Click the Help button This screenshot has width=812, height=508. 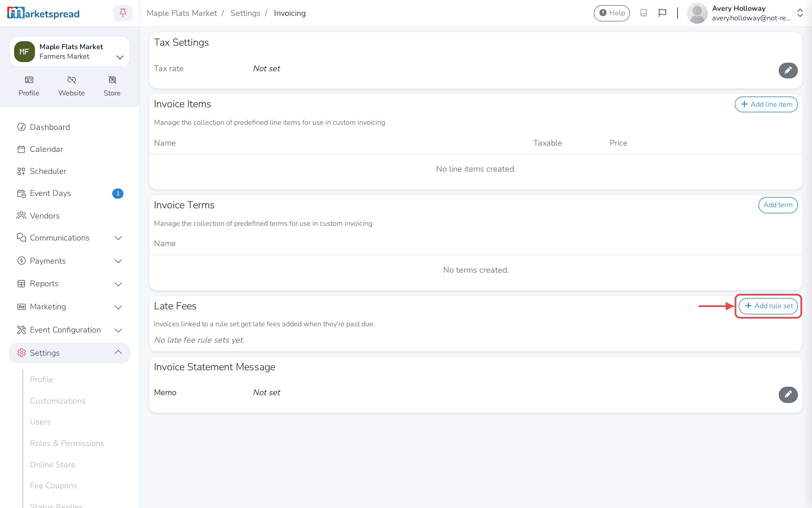(x=611, y=13)
